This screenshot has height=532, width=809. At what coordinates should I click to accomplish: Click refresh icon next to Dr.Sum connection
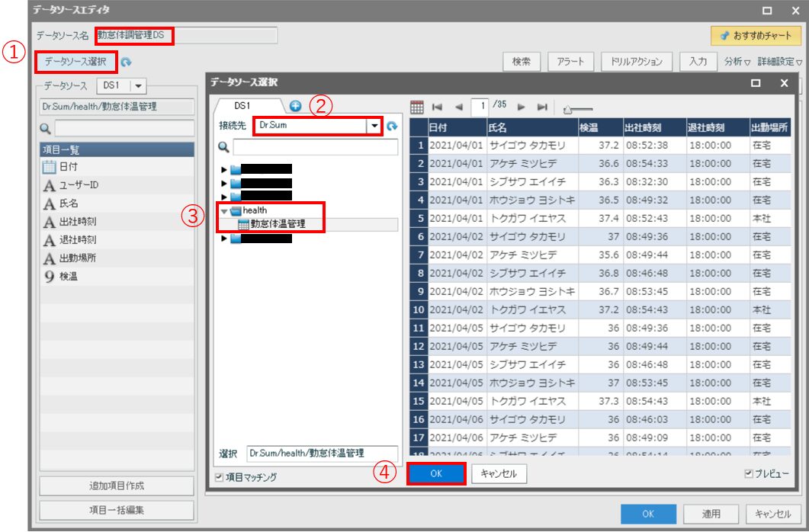[393, 126]
